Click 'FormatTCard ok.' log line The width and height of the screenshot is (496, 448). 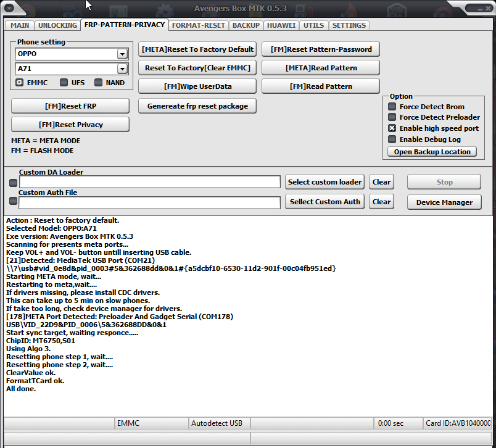point(35,381)
